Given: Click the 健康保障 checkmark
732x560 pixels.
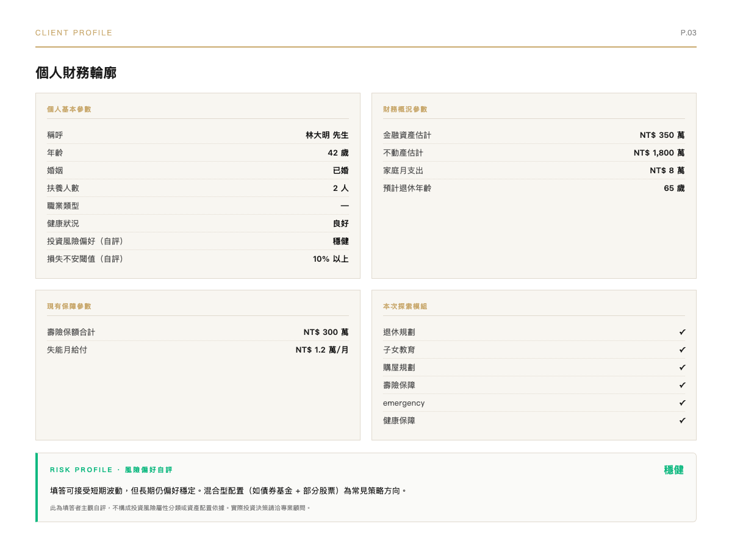Looking at the screenshot, I should coord(682,420).
